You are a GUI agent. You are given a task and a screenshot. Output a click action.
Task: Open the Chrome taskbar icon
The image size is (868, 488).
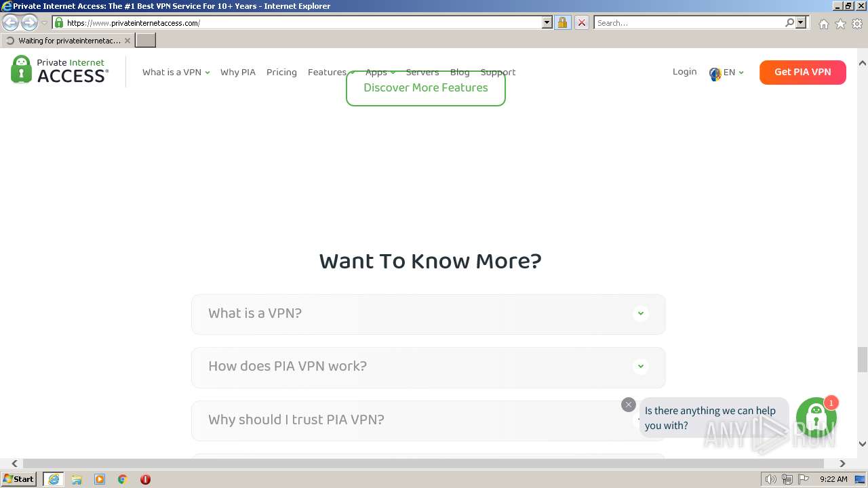pyautogui.click(x=123, y=479)
